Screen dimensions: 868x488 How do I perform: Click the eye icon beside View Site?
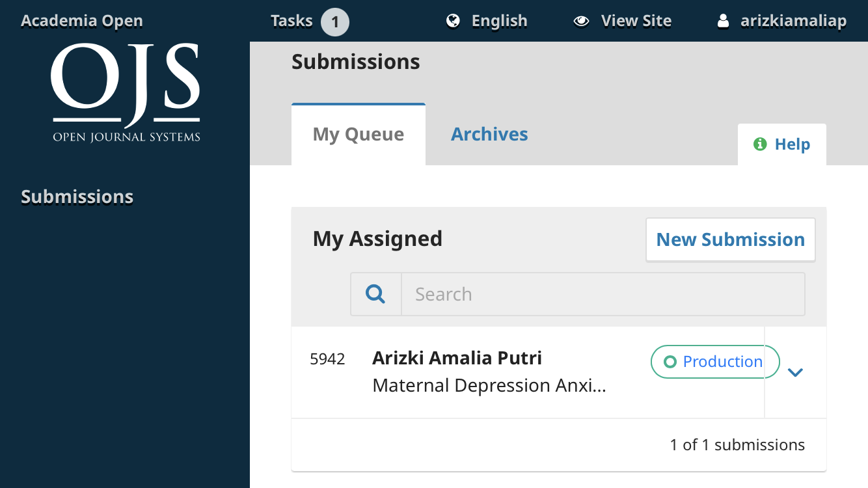point(581,21)
